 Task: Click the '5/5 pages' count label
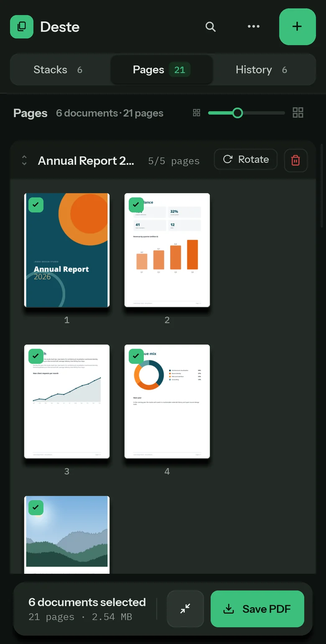point(174,161)
